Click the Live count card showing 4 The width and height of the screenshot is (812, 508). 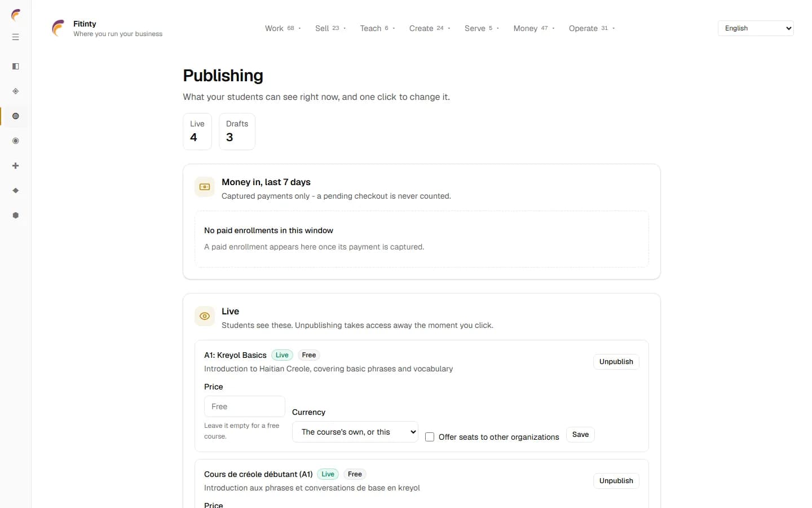pos(197,132)
